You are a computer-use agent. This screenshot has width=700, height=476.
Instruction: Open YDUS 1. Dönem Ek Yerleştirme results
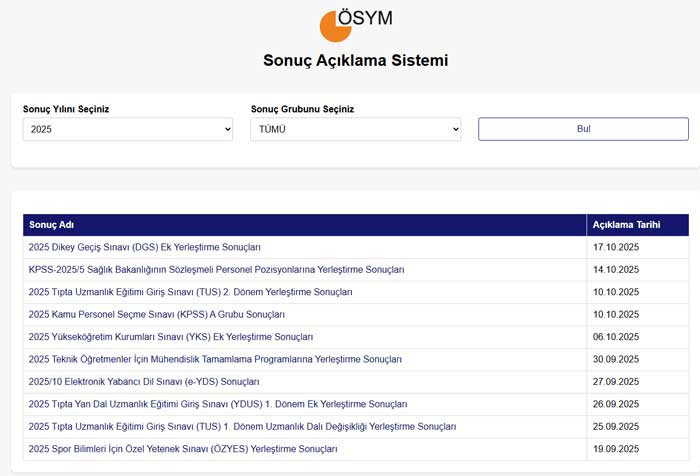coord(218,404)
